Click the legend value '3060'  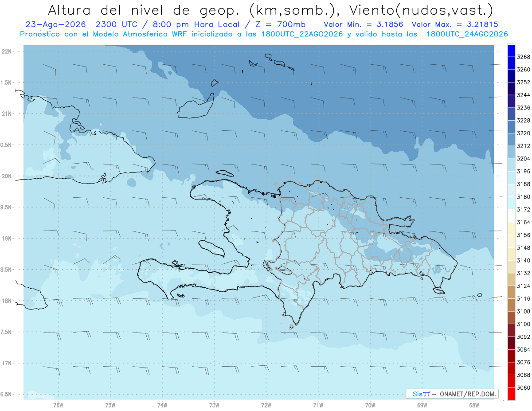tap(524, 388)
